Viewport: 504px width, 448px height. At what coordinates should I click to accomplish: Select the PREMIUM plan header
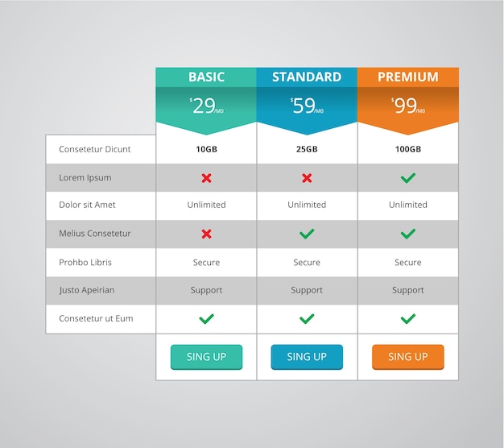[408, 77]
